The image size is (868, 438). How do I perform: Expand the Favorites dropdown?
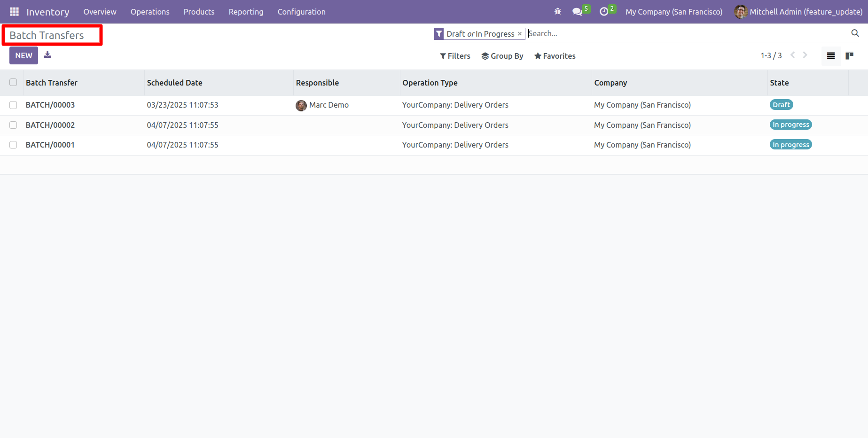tap(555, 56)
